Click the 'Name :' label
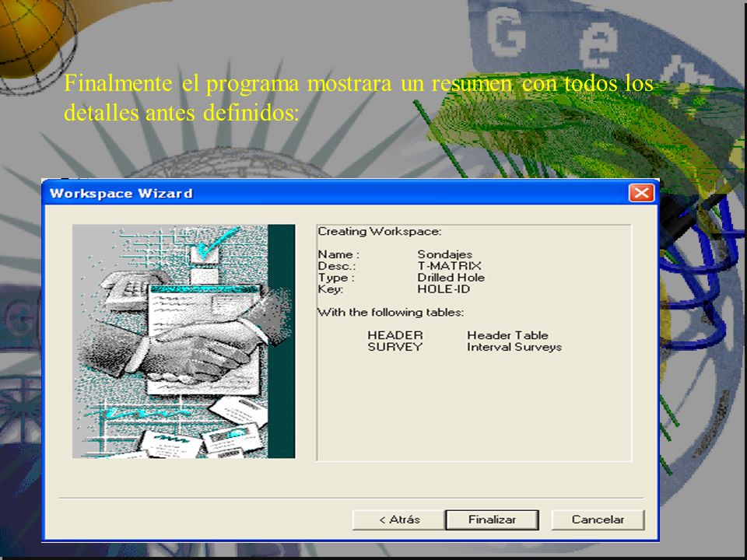Viewport: 747px width, 560px height. [x=338, y=254]
